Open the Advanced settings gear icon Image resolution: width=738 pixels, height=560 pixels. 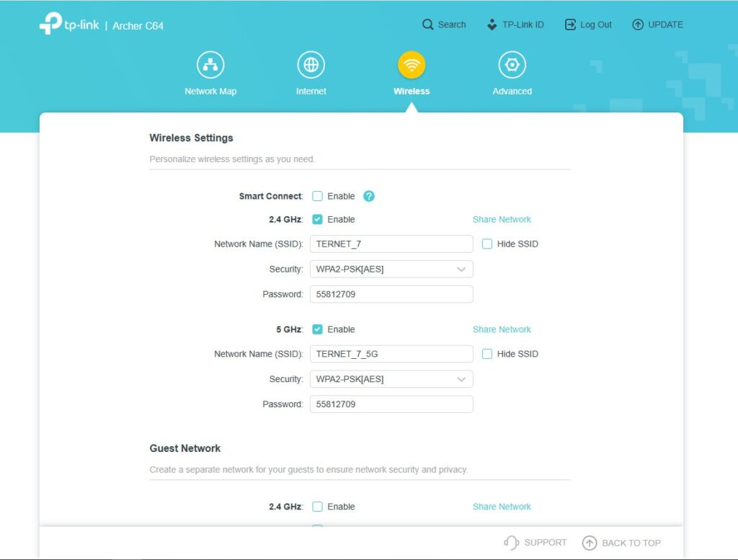[512, 66]
